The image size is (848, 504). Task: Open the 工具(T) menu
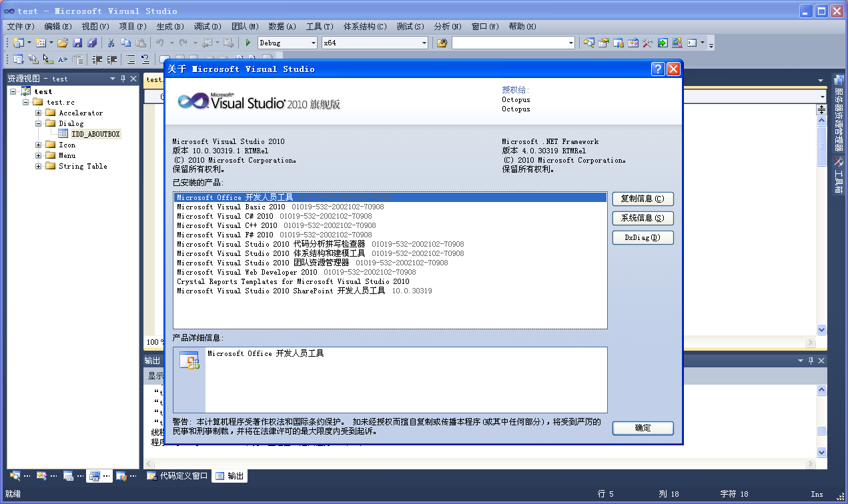pos(320,27)
